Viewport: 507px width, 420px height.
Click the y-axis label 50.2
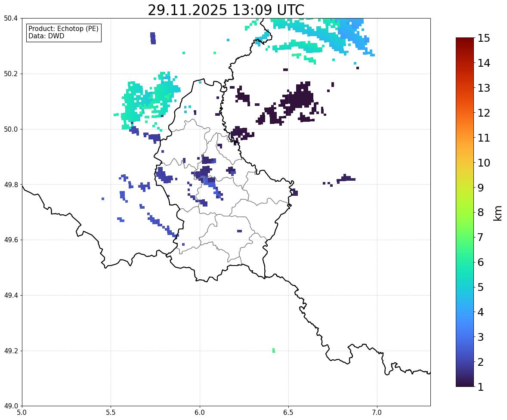[x=10, y=74]
